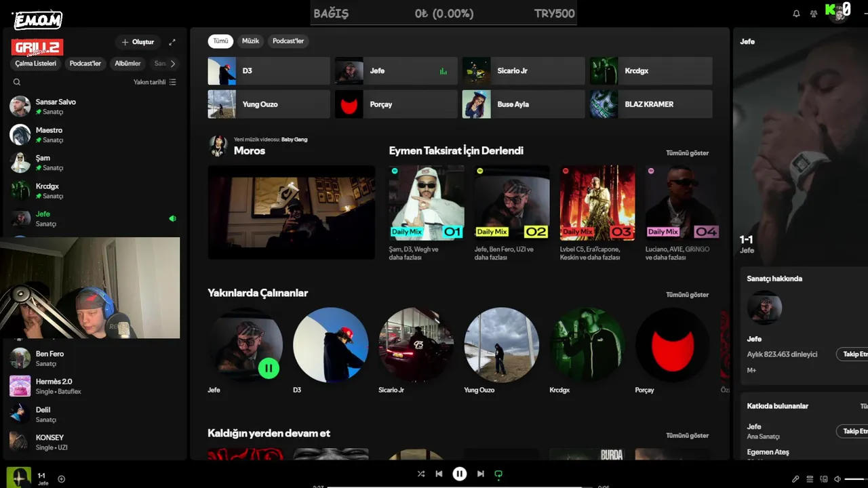The width and height of the screenshot is (868, 488).
Task: Pause playback in the player bar
Action: (460, 474)
